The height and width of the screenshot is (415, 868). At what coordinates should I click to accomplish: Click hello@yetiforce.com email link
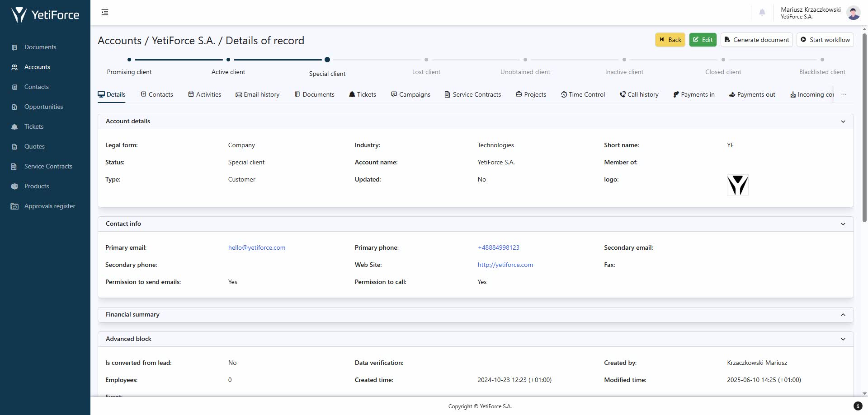(x=257, y=248)
